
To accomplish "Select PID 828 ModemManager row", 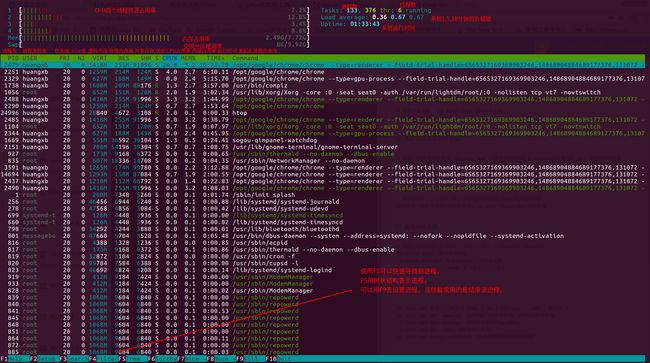I will click(323, 290).
